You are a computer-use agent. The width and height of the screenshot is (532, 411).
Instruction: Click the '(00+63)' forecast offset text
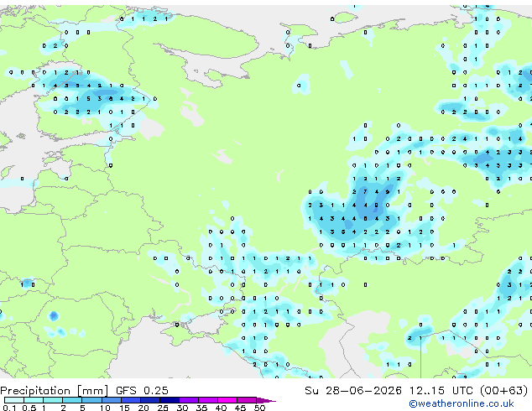503,391
